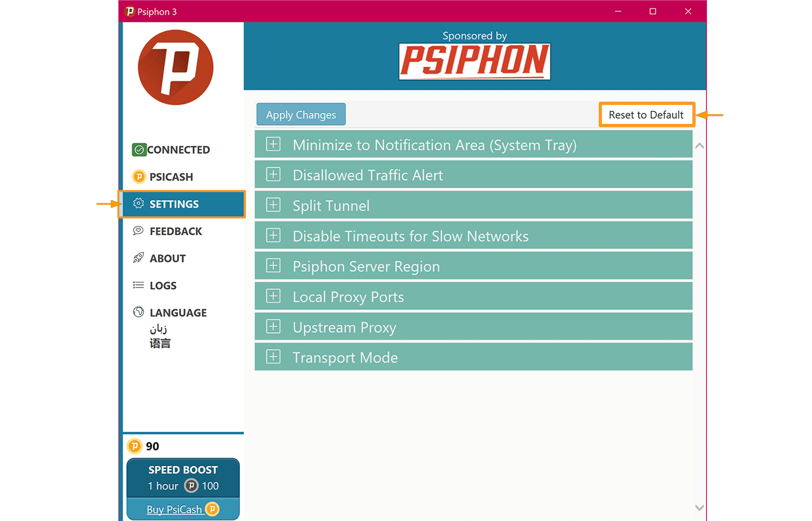The height and width of the screenshot is (521, 812).
Task: Apply the changed settings
Action: pyautogui.click(x=300, y=114)
